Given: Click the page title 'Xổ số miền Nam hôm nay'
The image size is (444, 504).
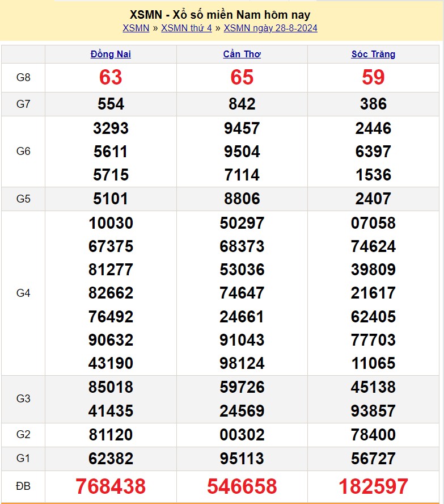Looking at the screenshot, I should coord(220,15).
